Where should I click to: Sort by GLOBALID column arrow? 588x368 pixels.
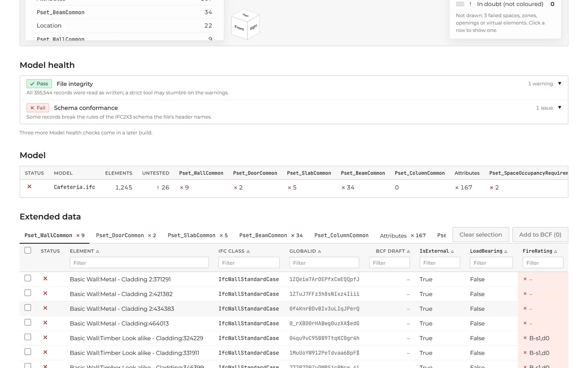[319, 251]
